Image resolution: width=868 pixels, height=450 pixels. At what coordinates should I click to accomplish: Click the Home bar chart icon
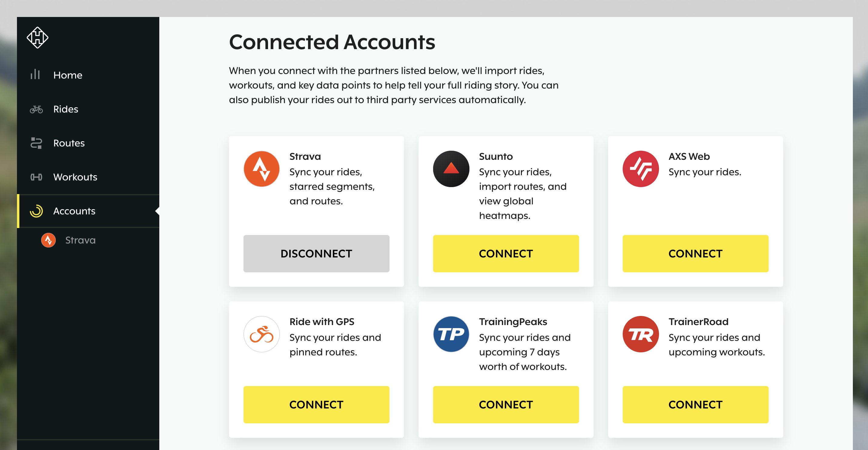35,75
